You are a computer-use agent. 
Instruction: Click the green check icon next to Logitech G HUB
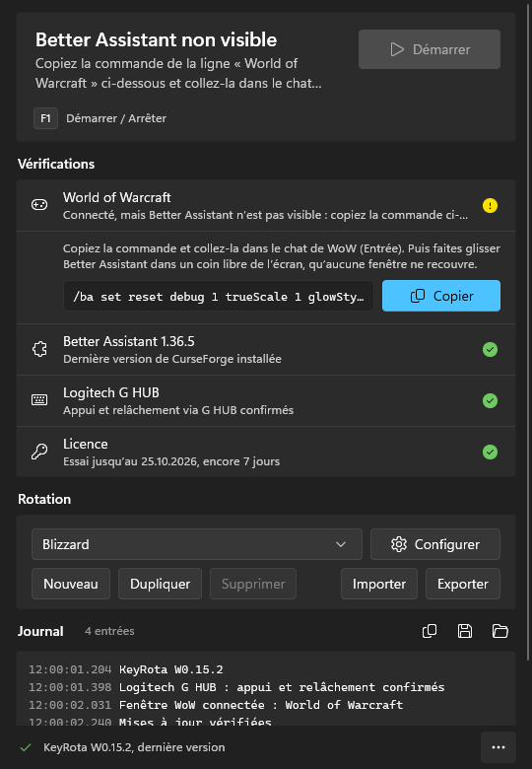[x=490, y=400]
